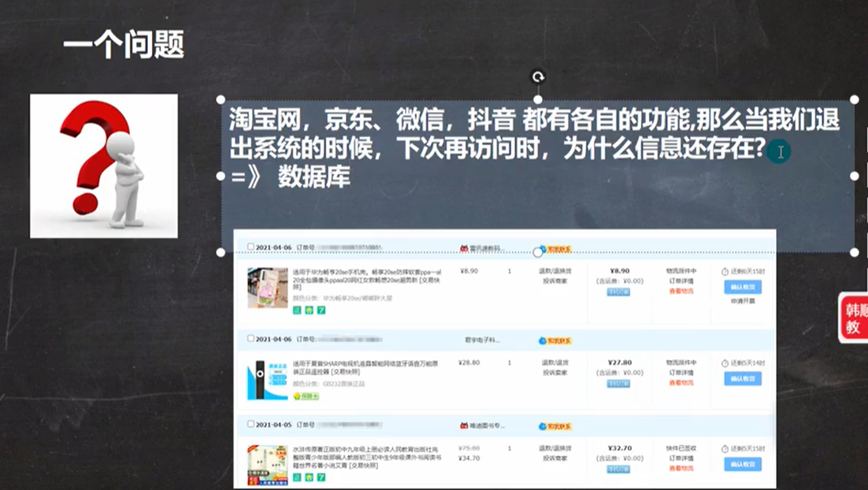This screenshot has width=868, height=490.
Task: Open the phone case product title link
Action: click(x=367, y=280)
